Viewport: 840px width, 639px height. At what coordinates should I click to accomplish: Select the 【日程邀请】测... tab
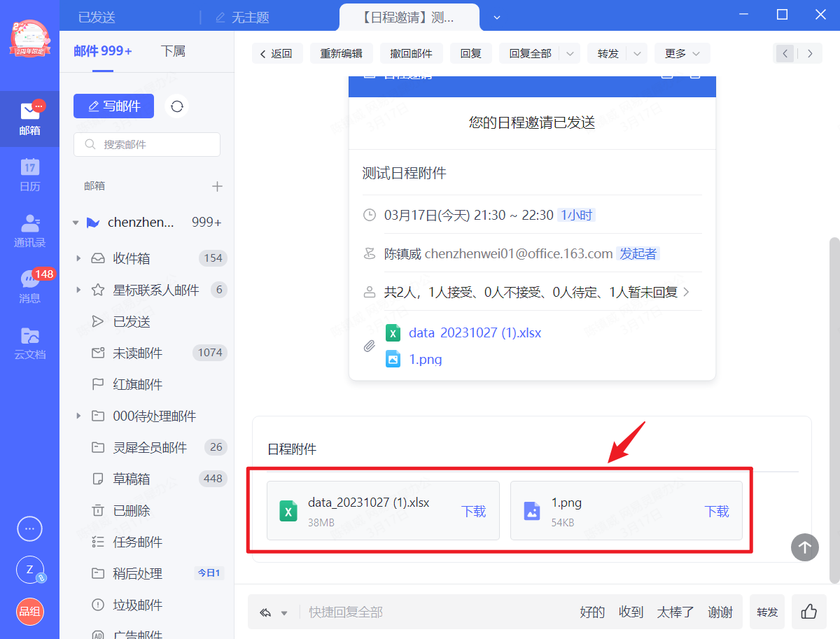(x=409, y=17)
